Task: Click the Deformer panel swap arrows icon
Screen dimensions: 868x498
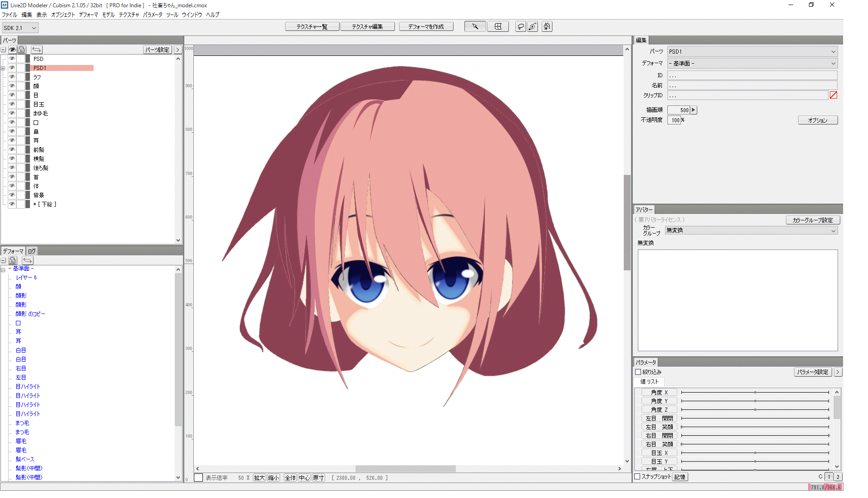Action: (28, 260)
